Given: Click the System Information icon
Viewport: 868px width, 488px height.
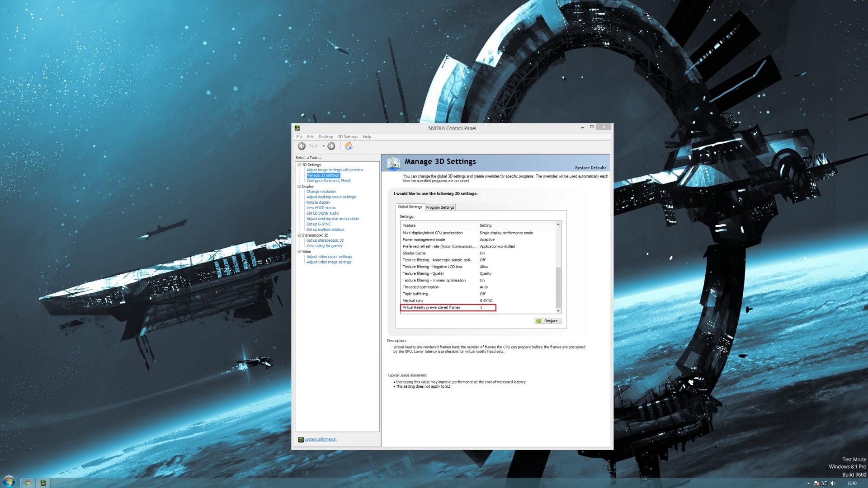Looking at the screenshot, I should click(301, 440).
